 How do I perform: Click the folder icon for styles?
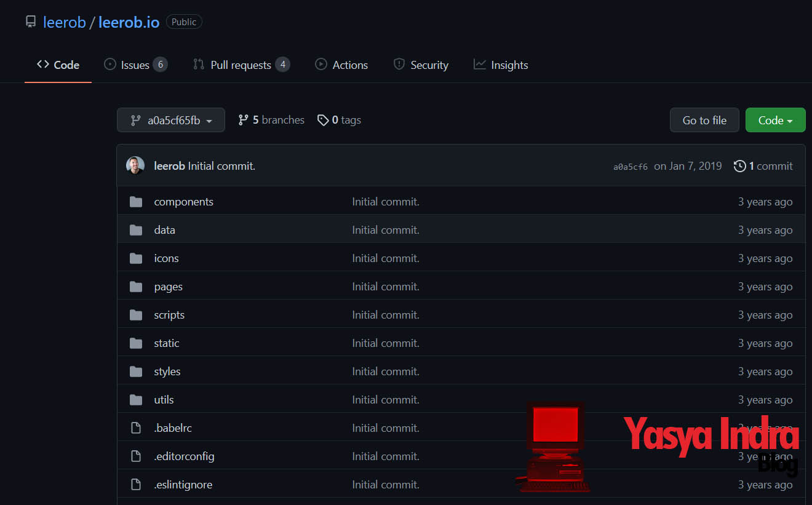pos(136,372)
